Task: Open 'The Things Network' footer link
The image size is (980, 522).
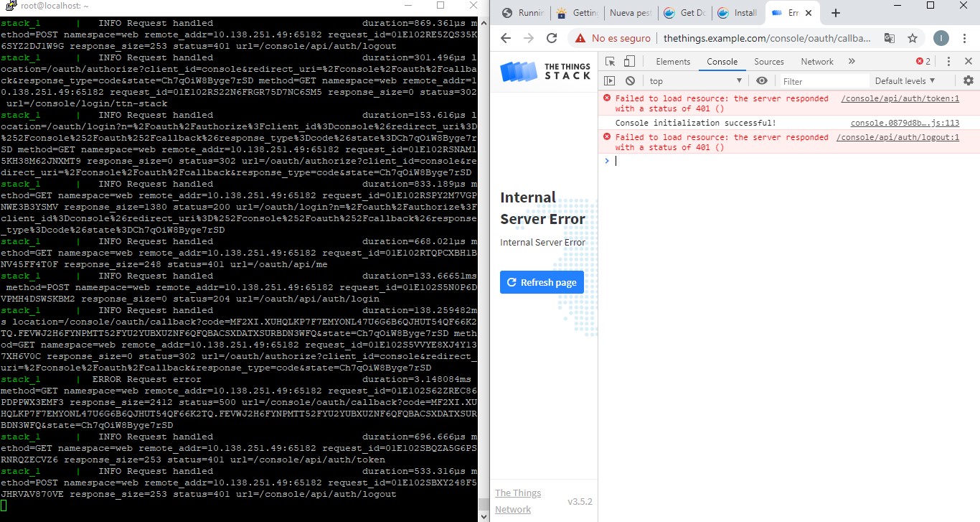Action: tap(518, 501)
